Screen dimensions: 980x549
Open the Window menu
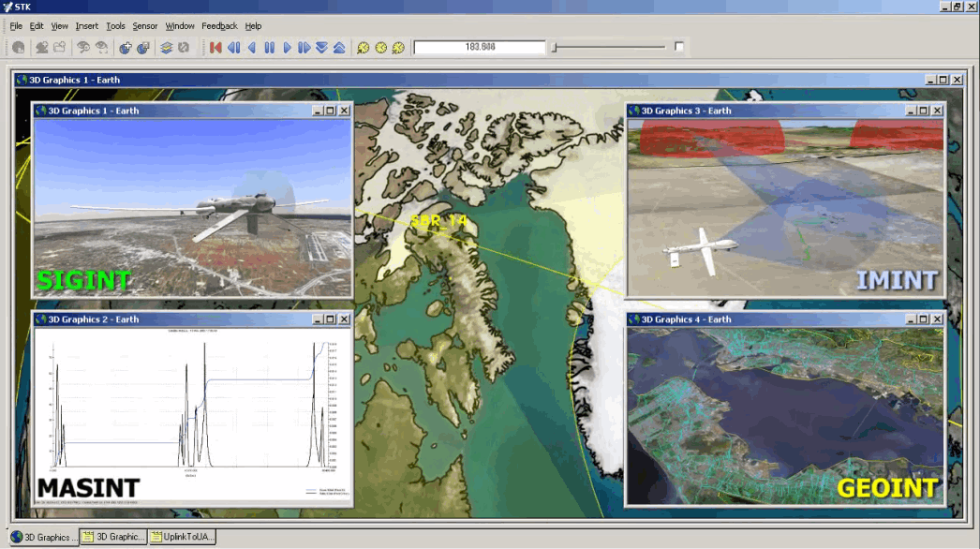180,26
